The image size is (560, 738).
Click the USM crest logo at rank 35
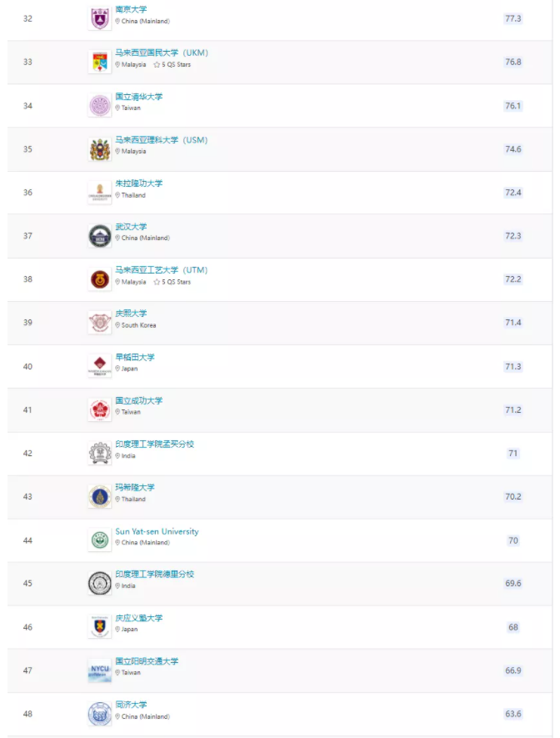100,149
